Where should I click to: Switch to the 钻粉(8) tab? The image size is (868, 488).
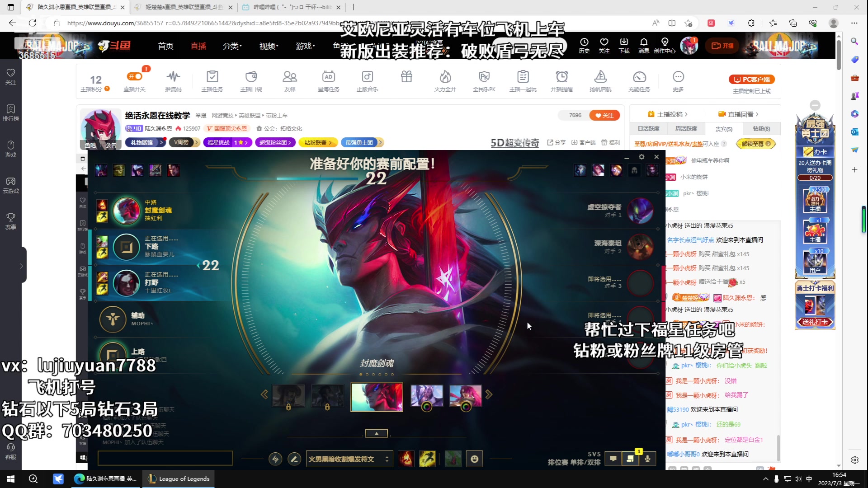(x=761, y=129)
